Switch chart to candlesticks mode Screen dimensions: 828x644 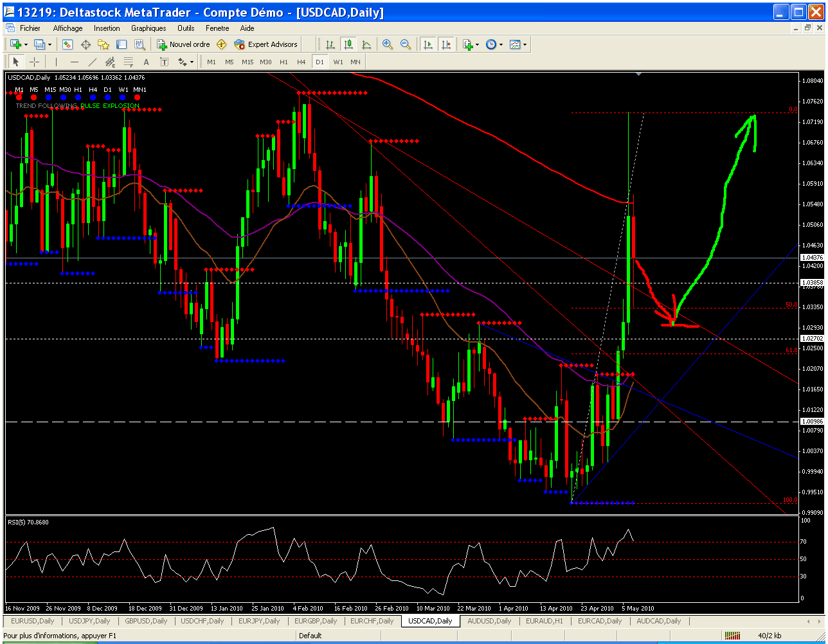click(x=348, y=44)
